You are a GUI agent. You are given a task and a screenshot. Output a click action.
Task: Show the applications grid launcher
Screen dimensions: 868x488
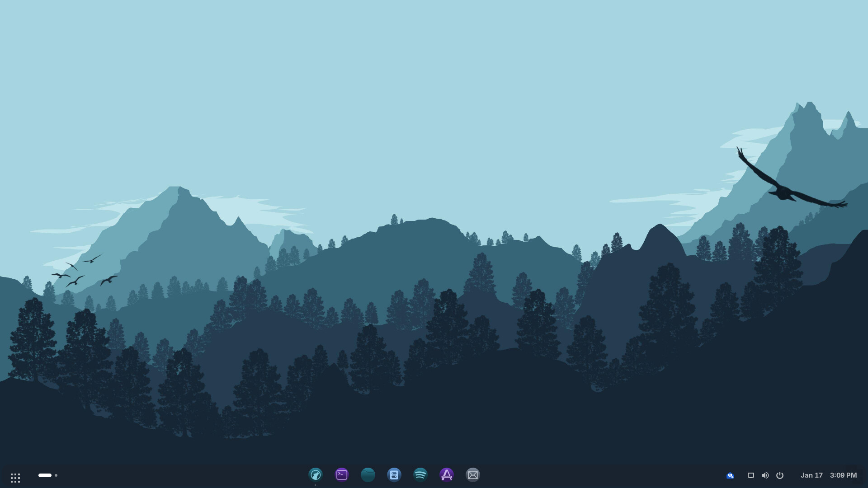(15, 478)
